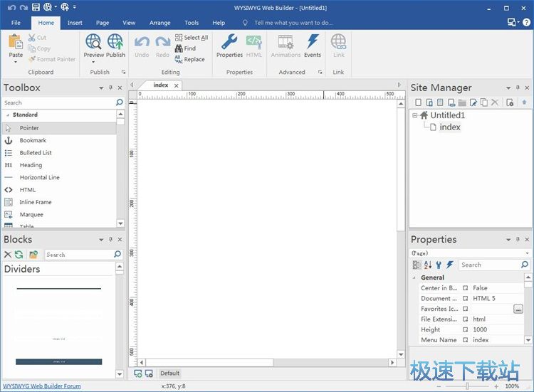Click the zoom slider in status bar
Screen dimensions: 534x392
coord(467,386)
